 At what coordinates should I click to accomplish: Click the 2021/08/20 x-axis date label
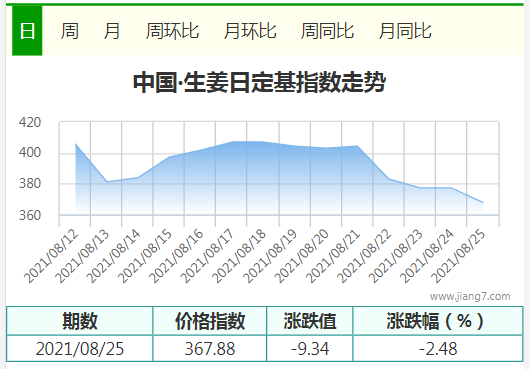click(301, 256)
